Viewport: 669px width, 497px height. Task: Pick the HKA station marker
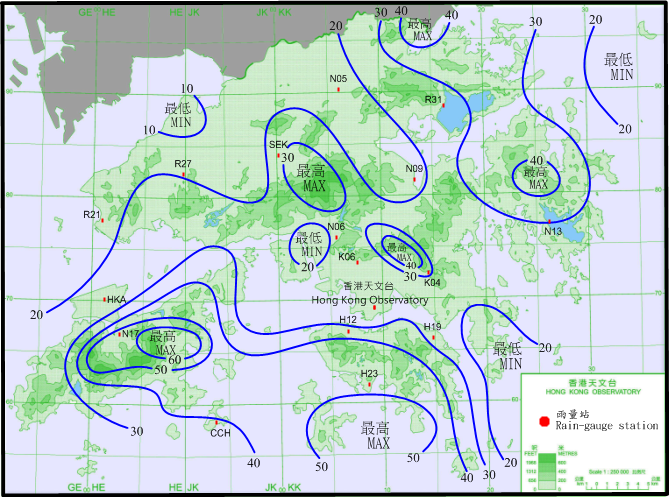(105, 299)
